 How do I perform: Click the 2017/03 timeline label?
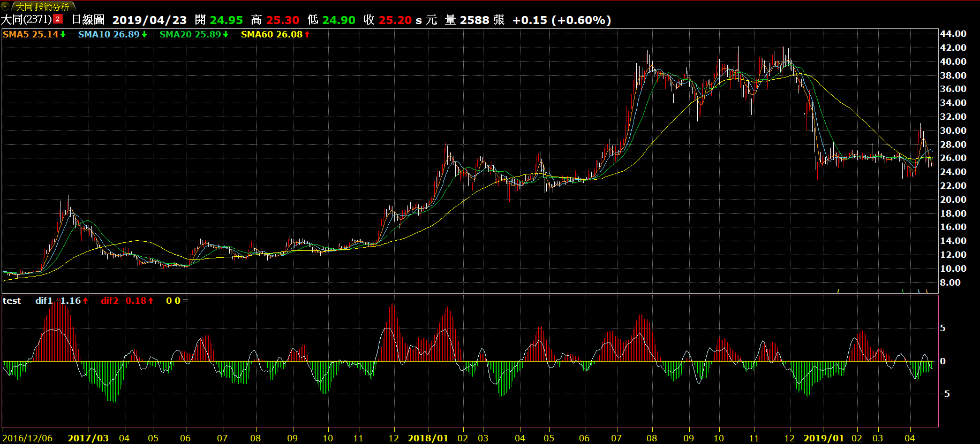point(88,438)
